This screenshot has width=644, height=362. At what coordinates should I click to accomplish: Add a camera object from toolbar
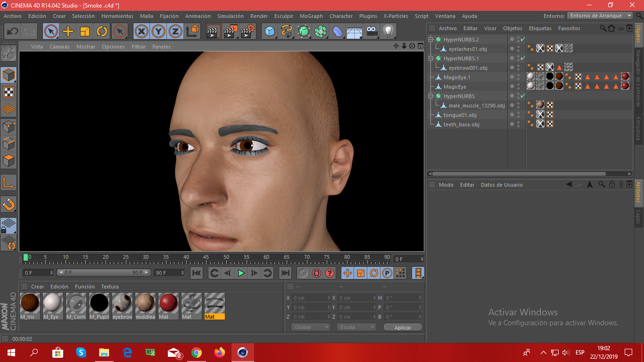pyautogui.click(x=372, y=32)
